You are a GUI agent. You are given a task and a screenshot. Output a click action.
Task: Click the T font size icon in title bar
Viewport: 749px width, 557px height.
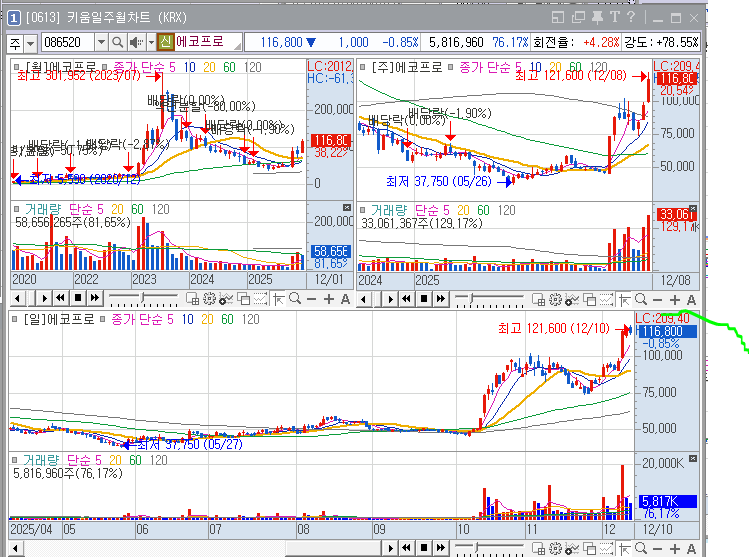coord(615,18)
